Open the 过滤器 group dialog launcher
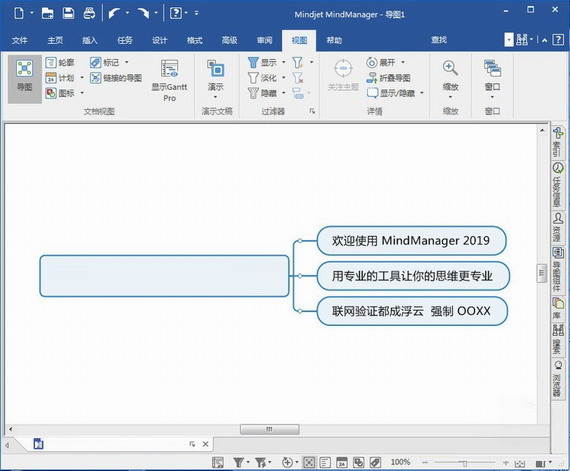The height and width of the screenshot is (471, 570). coord(312,111)
